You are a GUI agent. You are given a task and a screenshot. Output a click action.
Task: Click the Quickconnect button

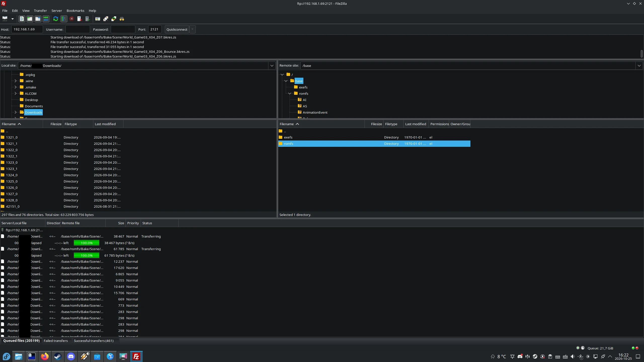177,29
